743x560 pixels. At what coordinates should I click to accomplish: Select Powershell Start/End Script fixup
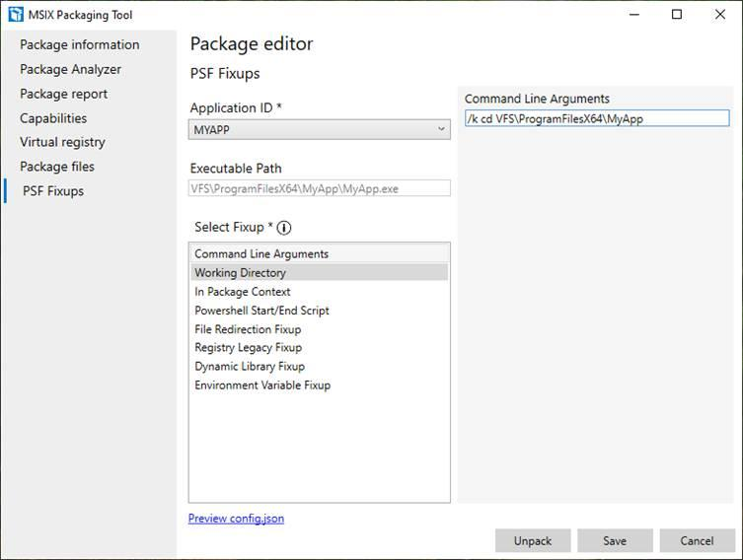[320, 311]
